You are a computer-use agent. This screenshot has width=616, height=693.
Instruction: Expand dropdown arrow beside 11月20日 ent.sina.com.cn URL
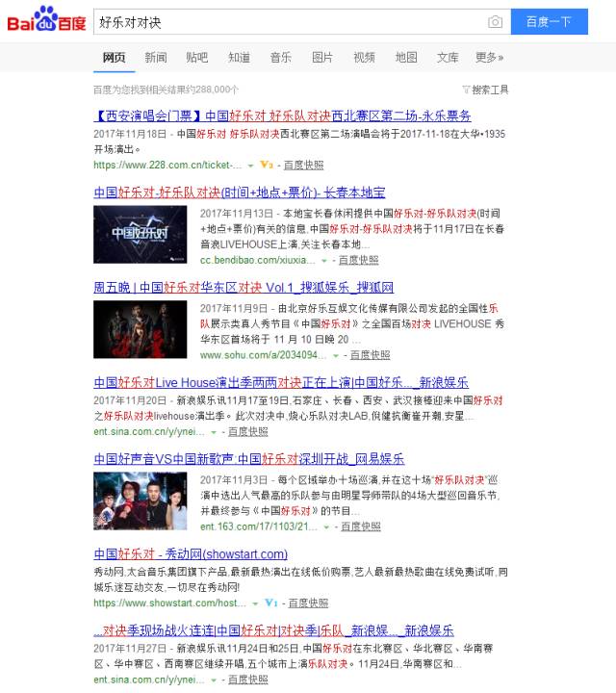click(214, 432)
